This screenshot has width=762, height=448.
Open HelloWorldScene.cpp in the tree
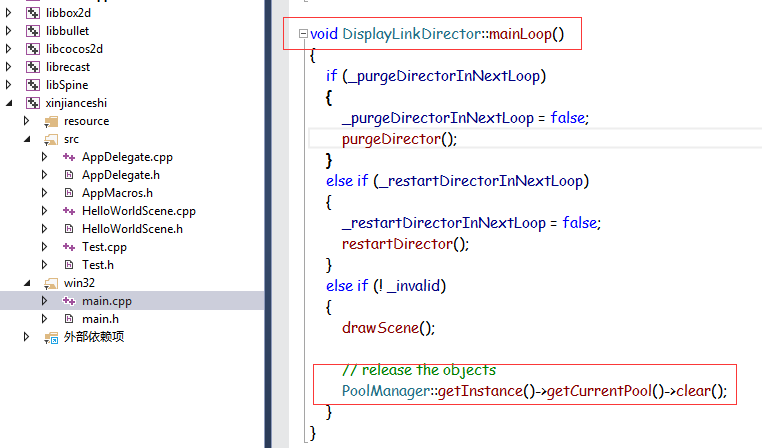(x=139, y=211)
